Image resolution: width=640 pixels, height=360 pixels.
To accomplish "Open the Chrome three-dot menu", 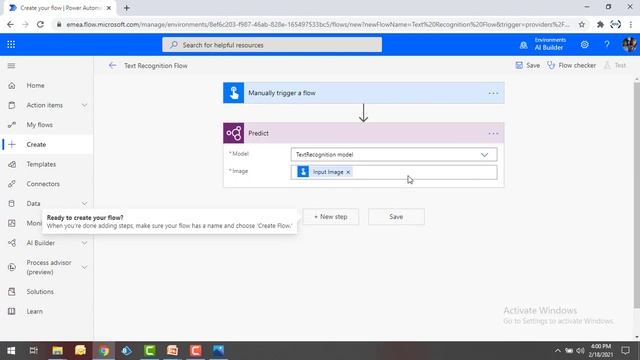I will 631,24.
